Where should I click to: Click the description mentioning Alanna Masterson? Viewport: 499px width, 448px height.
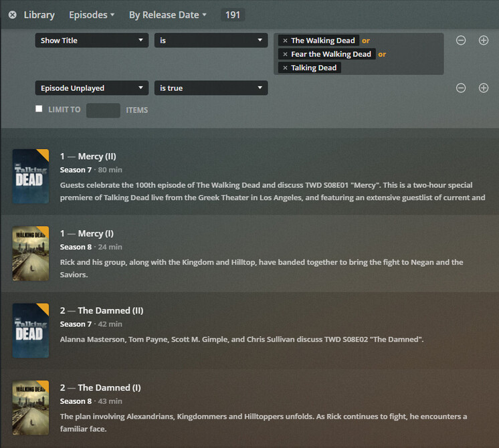(x=242, y=340)
